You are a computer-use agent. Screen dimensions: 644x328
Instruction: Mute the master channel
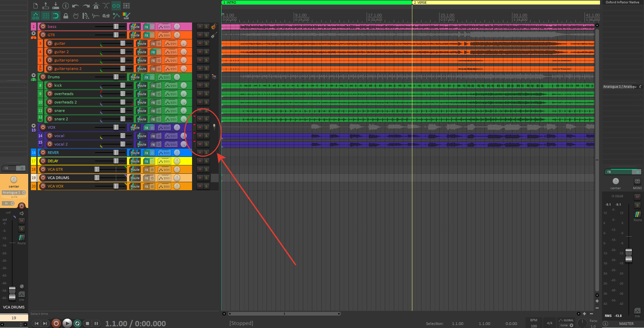pyautogui.click(x=637, y=197)
